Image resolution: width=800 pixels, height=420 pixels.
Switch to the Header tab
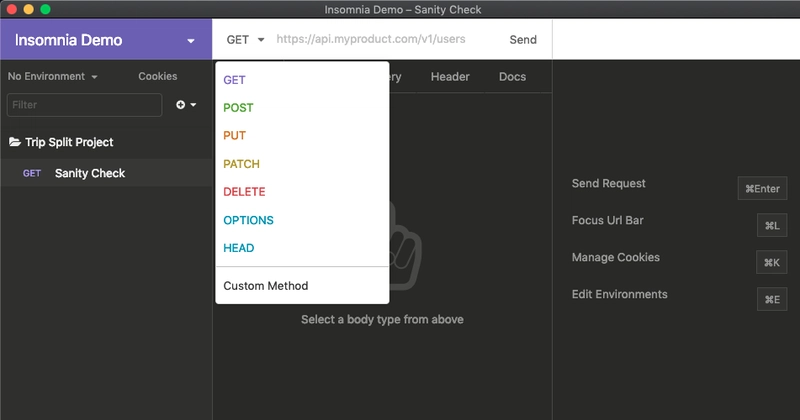coord(450,77)
